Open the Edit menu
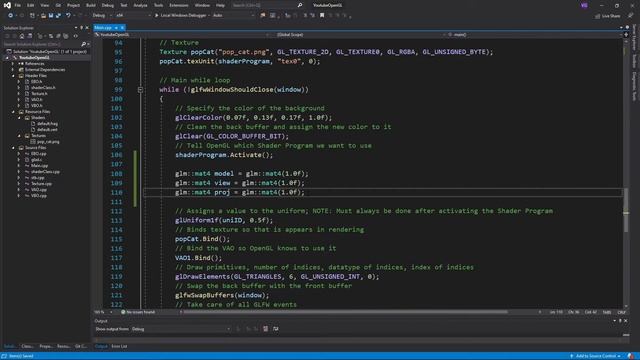 click(x=31, y=5)
